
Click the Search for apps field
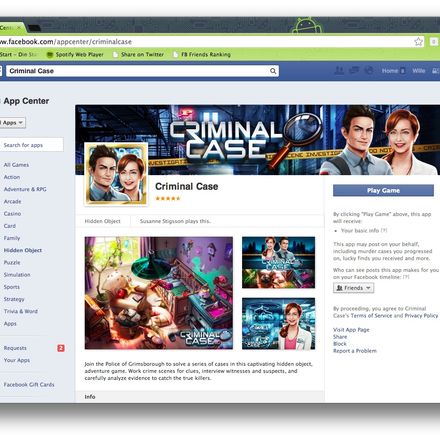(31, 145)
